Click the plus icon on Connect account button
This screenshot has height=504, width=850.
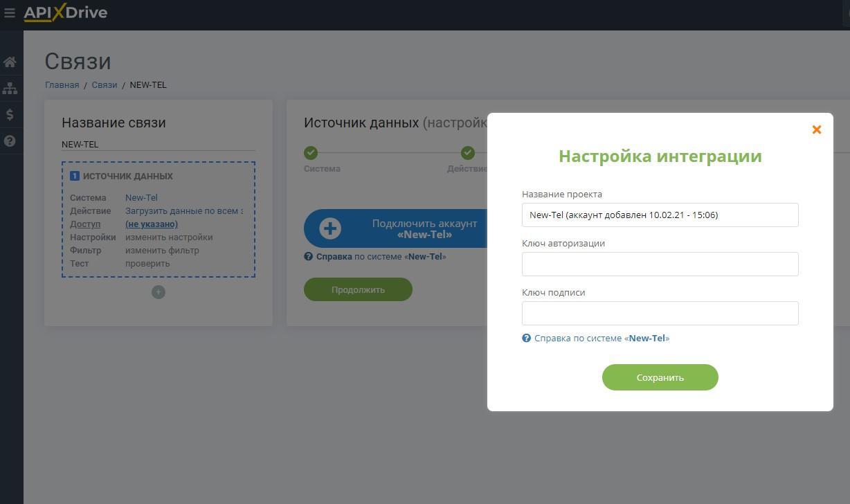coord(330,228)
